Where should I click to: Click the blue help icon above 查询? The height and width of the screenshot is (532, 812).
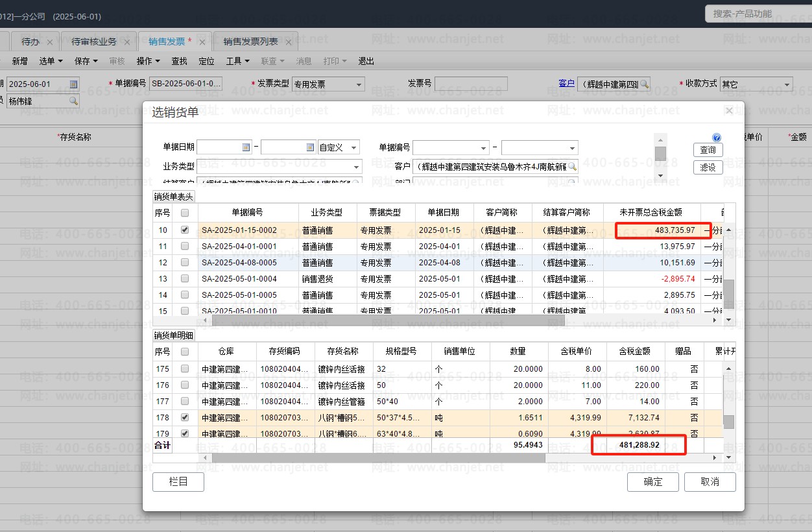717,138
